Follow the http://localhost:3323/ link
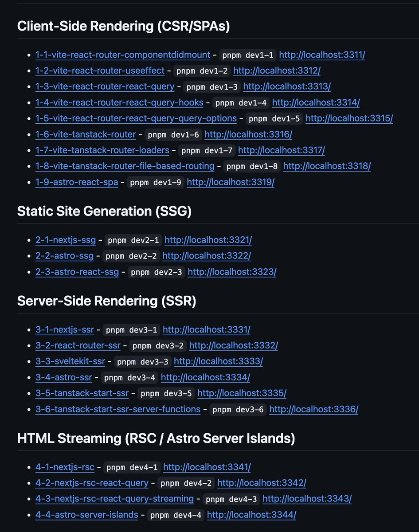The height and width of the screenshot is (532, 419). tap(232, 272)
